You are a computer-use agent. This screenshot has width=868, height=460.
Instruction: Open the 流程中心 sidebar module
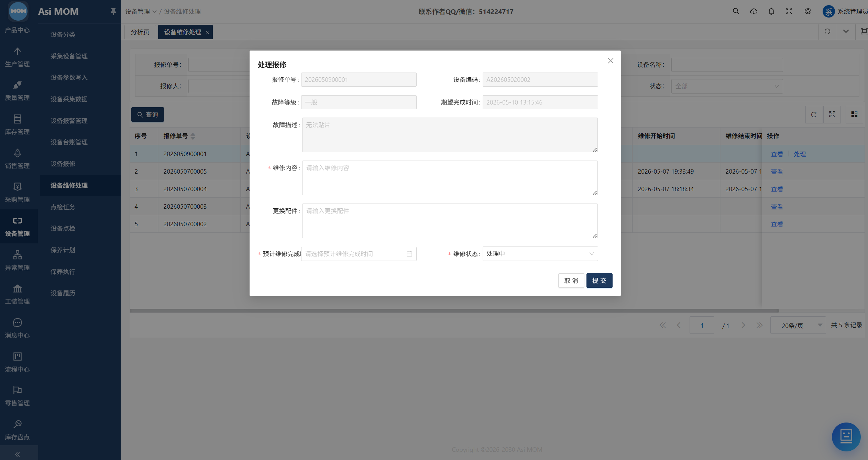(x=18, y=362)
